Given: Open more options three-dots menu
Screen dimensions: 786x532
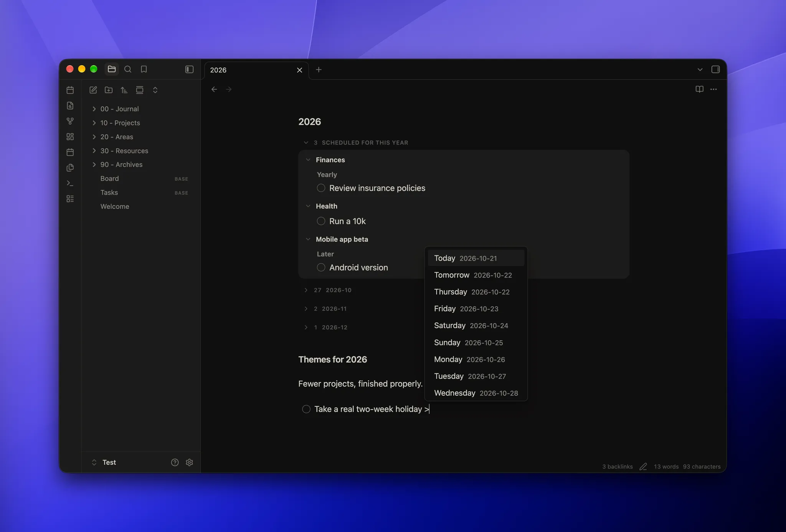Looking at the screenshot, I should (713, 89).
